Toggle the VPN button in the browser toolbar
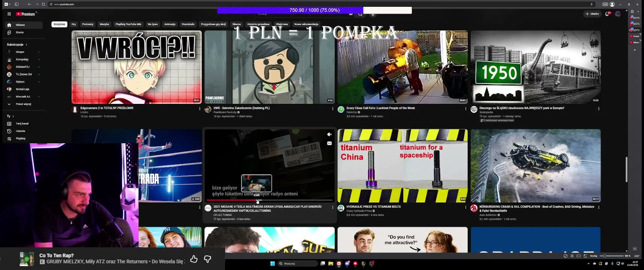Image resolution: width=644 pixels, height=270 pixels. (605, 4)
